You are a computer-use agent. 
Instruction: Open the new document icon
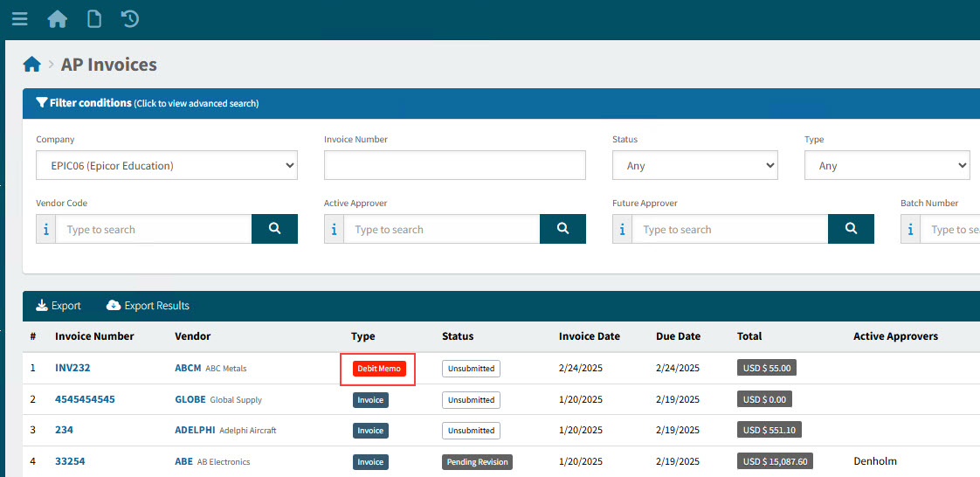pos(93,18)
